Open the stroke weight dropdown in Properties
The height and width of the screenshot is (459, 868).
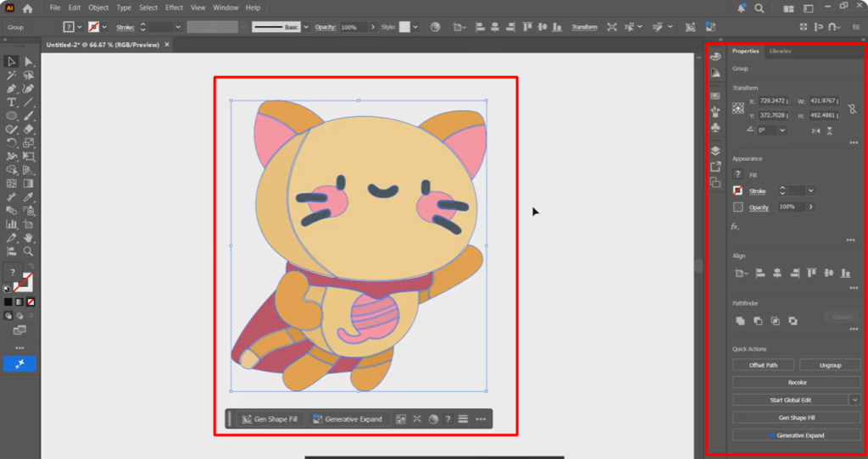[x=811, y=191]
